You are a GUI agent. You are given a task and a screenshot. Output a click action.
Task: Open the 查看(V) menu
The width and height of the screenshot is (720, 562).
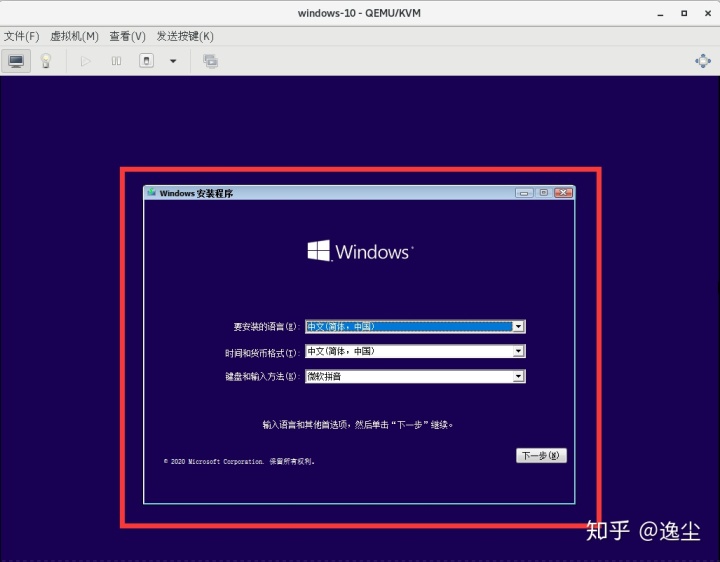pyautogui.click(x=128, y=36)
